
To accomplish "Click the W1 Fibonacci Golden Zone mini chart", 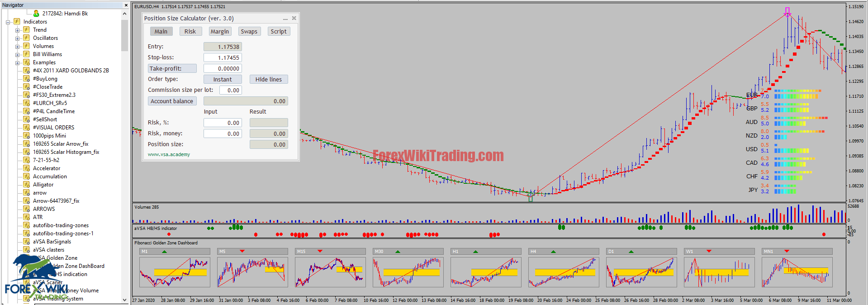I will click(719, 272).
